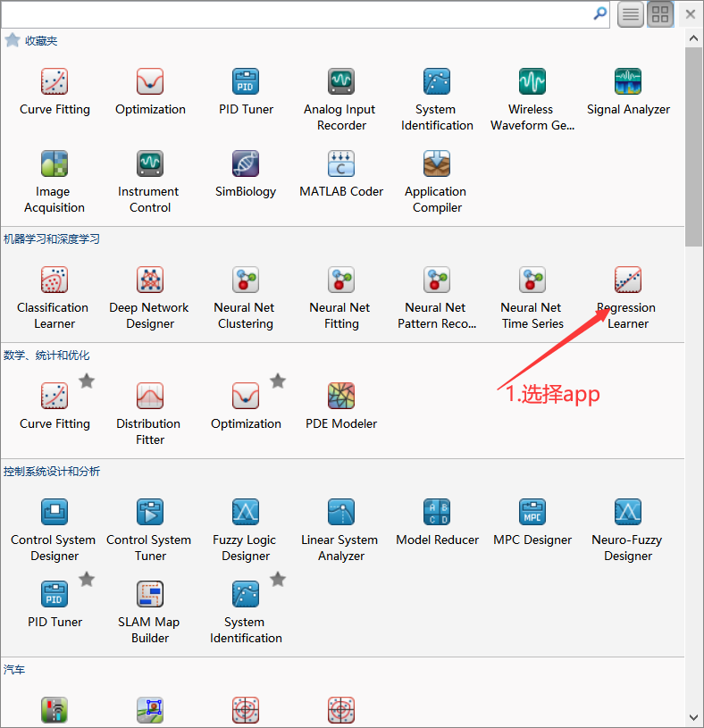This screenshot has height=728, width=704.
Task: Toggle favorite star on Optimization app
Action: (278, 381)
